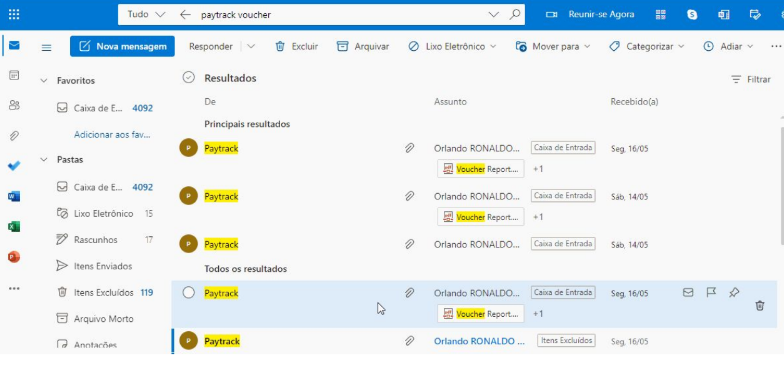Open the Arquivo Morto folder
Image resolution: width=784 pixels, height=365 pixels.
pos(104,319)
